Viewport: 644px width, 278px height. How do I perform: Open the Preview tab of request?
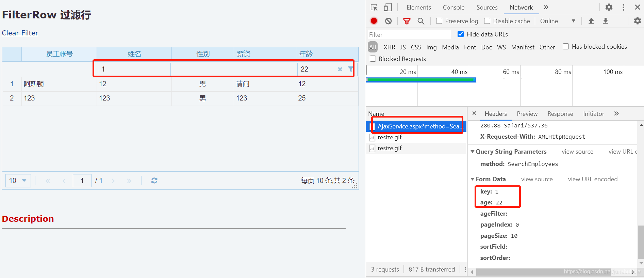coord(527,114)
